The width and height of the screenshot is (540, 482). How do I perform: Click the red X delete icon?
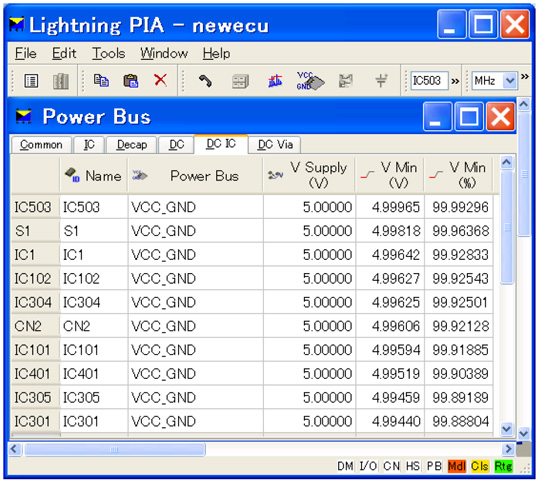[160, 80]
